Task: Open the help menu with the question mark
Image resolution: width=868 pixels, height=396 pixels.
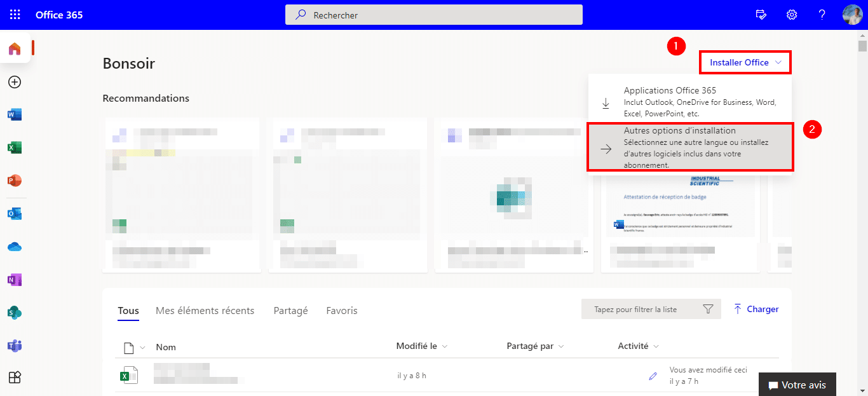Action: pos(822,14)
